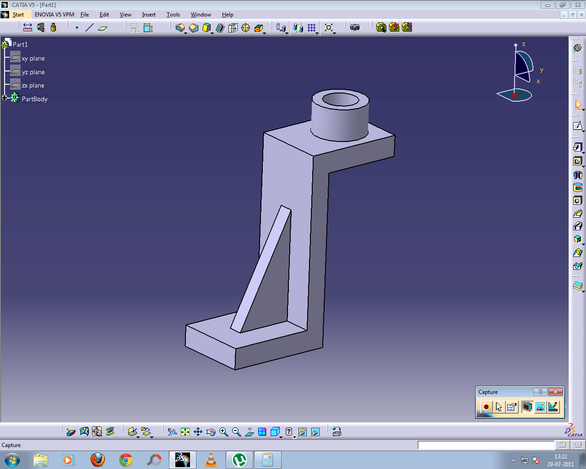Screen dimensions: 586x469
Task: Toggle Select mode in Capture toolbar
Action: tap(499, 407)
